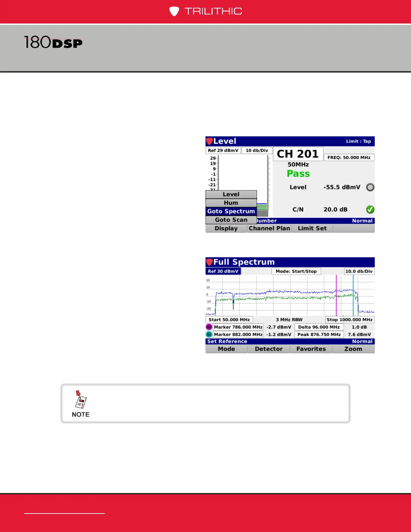Click the magenta marker line on spectrum graph
Screen dimensions: 411x532
click(336, 296)
